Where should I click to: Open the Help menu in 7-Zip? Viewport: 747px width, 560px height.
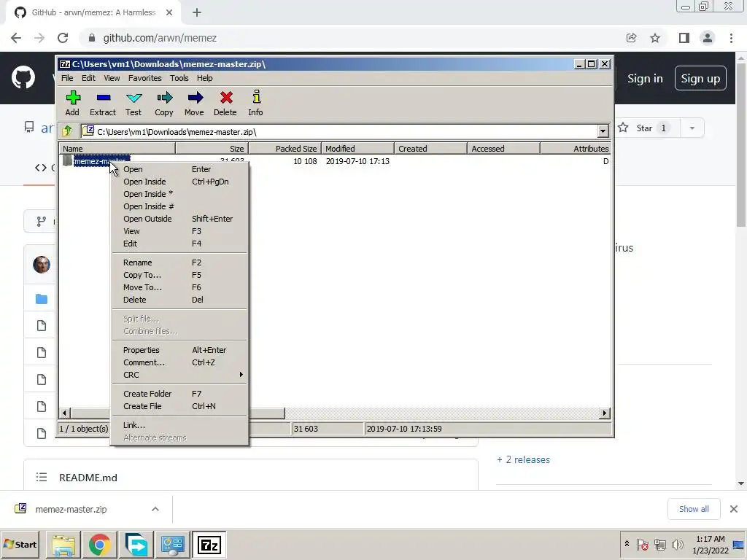pos(205,78)
